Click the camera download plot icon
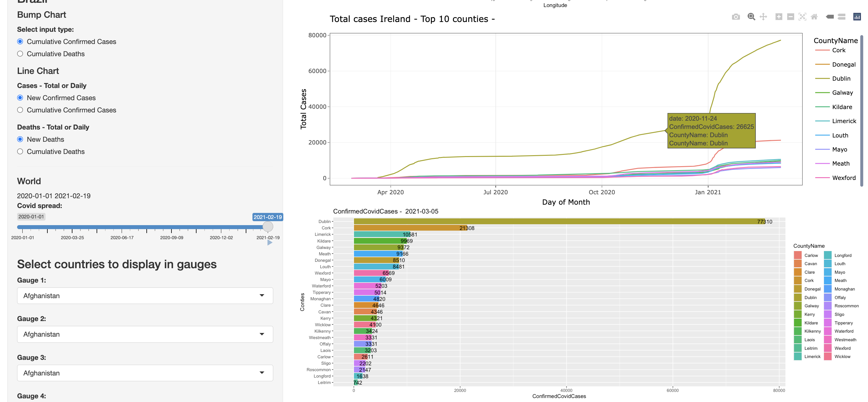 point(736,17)
